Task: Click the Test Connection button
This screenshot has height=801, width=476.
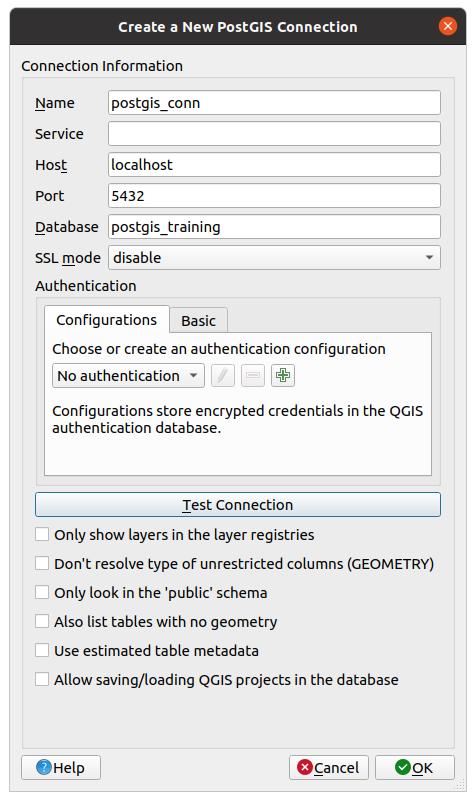Action: click(238, 505)
